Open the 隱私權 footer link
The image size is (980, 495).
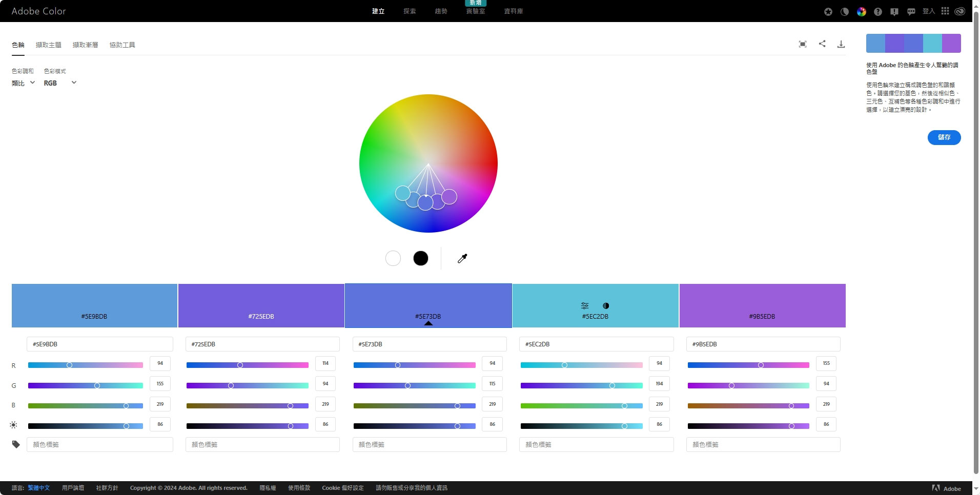tap(268, 488)
